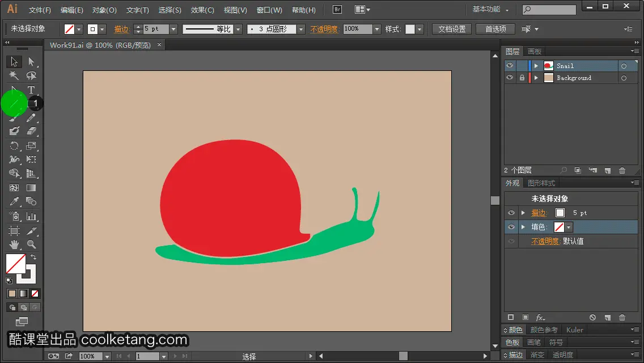Target the Background layer circle
The height and width of the screenshot is (363, 644).
[x=624, y=78]
